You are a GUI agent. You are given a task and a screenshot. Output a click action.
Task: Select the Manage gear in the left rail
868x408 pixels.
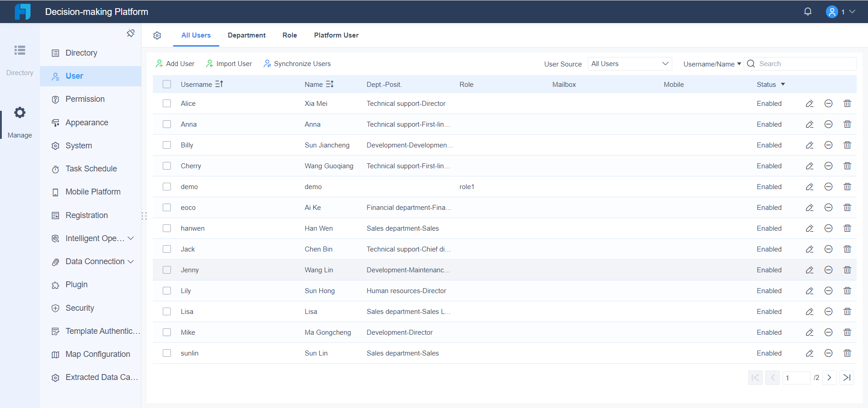tap(19, 113)
